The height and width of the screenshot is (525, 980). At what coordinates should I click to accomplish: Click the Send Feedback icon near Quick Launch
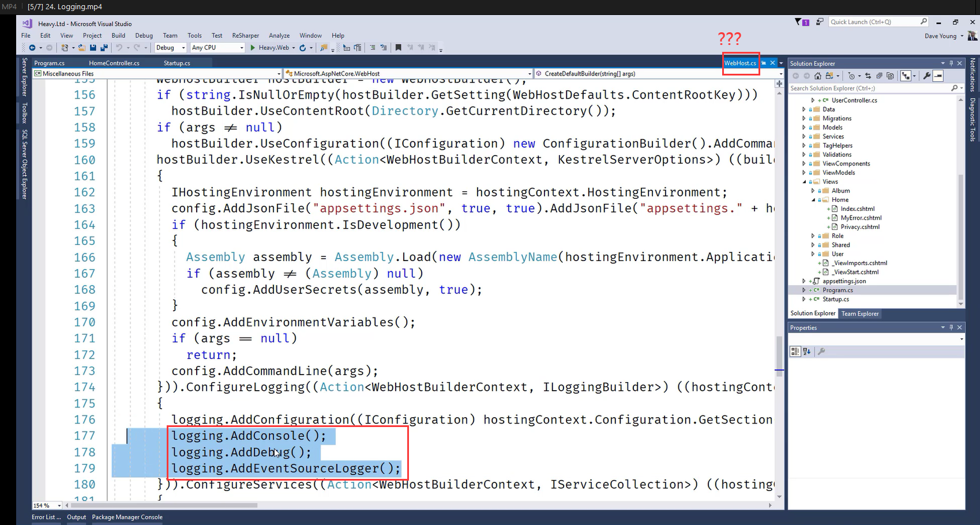click(820, 22)
